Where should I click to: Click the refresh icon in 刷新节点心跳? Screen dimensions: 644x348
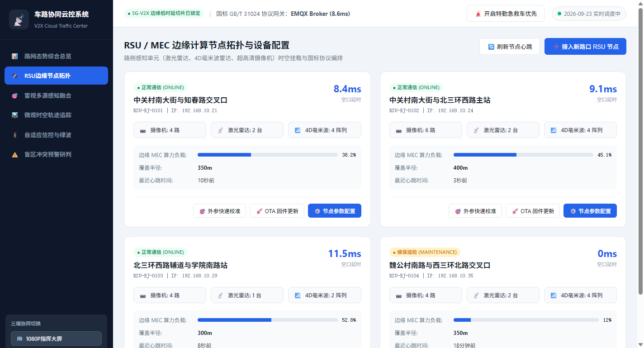491,47
